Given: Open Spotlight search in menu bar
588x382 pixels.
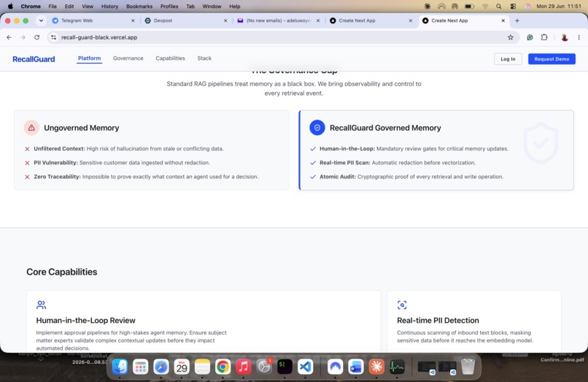Looking at the screenshot, I should [x=499, y=6].
